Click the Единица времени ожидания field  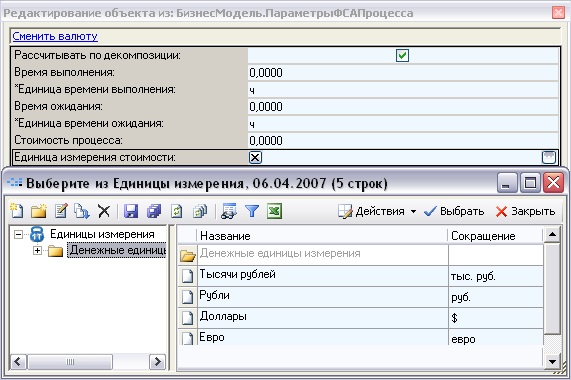point(403,123)
